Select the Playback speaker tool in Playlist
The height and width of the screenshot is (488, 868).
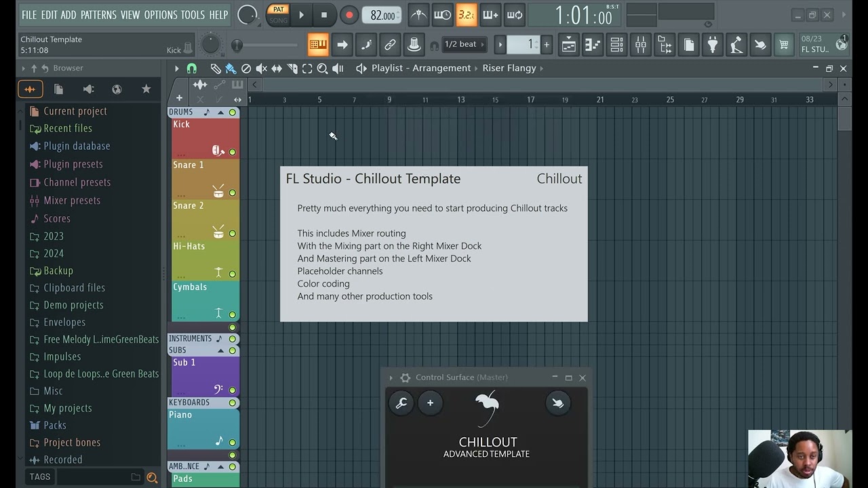(x=338, y=68)
